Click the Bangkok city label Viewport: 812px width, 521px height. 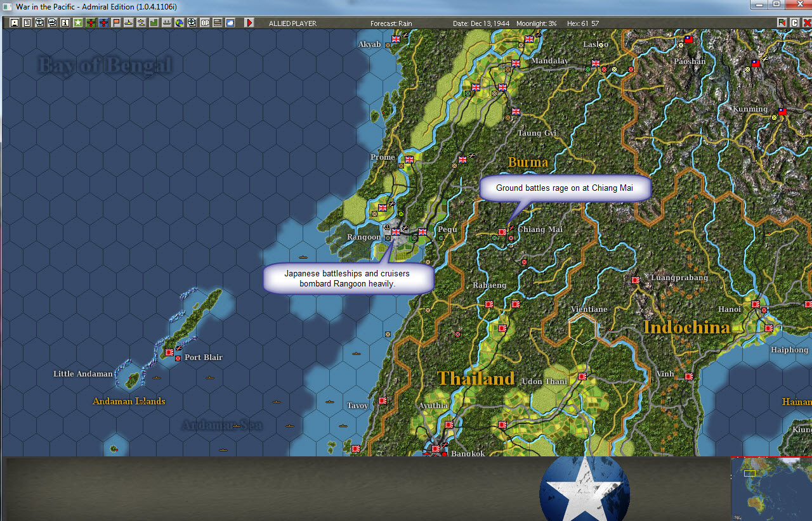(468, 453)
